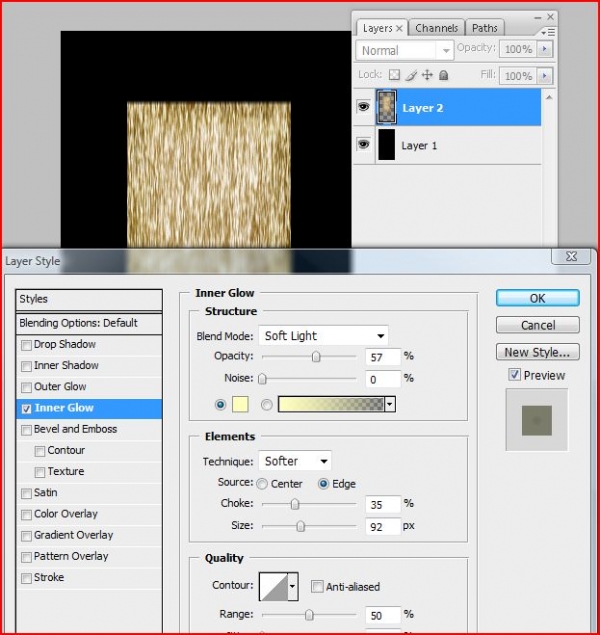The image size is (600, 635).
Task: Select the Layer 2 thumbnail
Action: click(387, 107)
